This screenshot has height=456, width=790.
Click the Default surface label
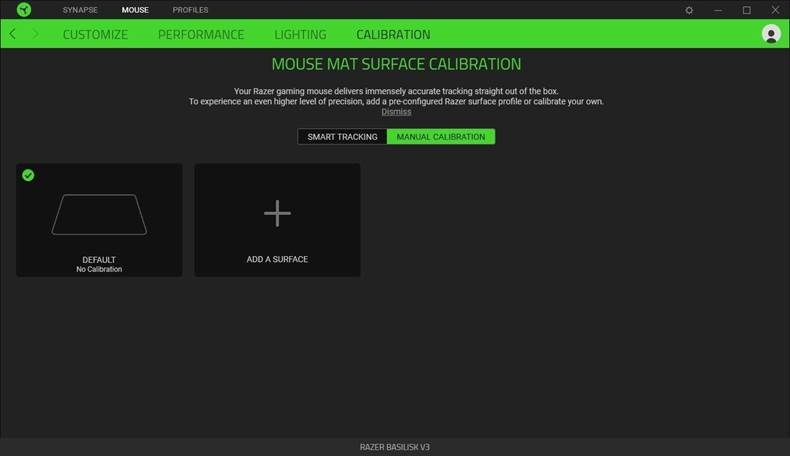coord(99,259)
